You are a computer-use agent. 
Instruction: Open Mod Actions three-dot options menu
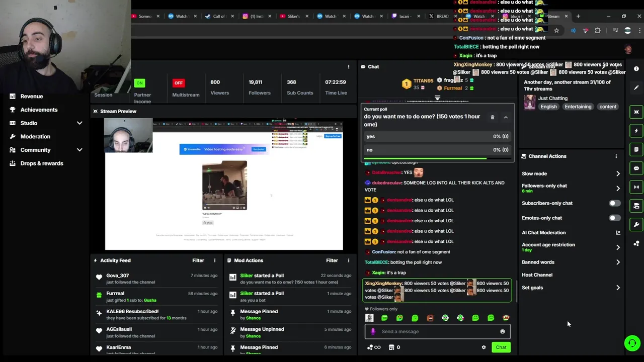348,260
